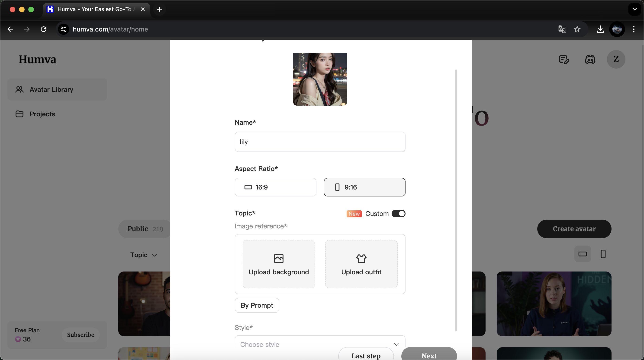Click the Name input field containing lily
Viewport: 644px width, 360px height.
320,142
